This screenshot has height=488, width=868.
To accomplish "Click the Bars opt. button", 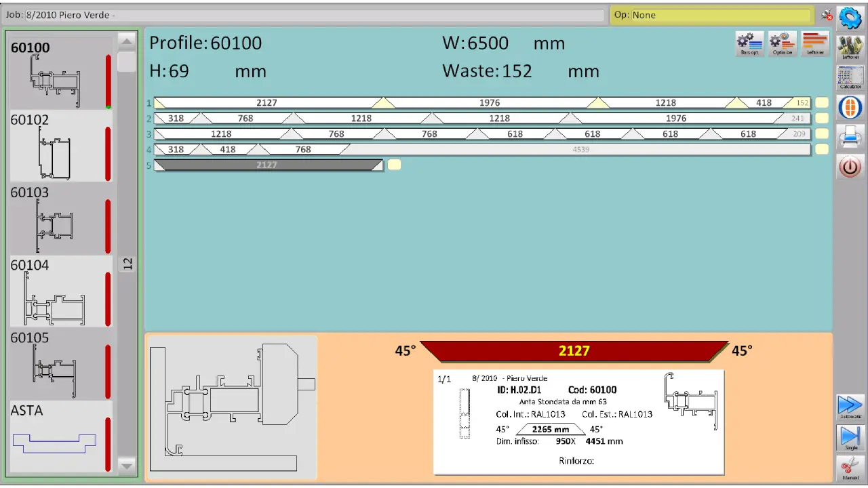I will coord(749,43).
